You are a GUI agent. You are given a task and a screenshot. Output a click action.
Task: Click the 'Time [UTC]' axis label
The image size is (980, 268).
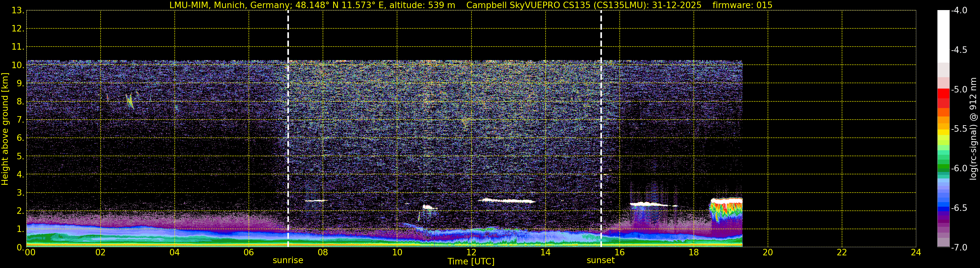click(471, 262)
